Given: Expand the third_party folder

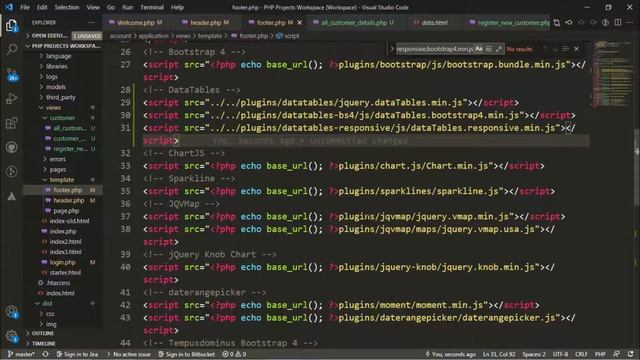Looking at the screenshot, I should (x=60, y=97).
